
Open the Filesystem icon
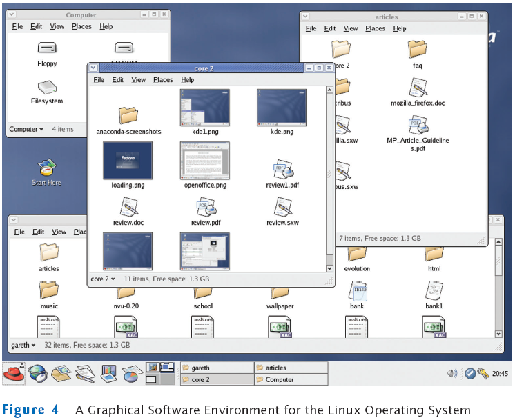tap(47, 88)
